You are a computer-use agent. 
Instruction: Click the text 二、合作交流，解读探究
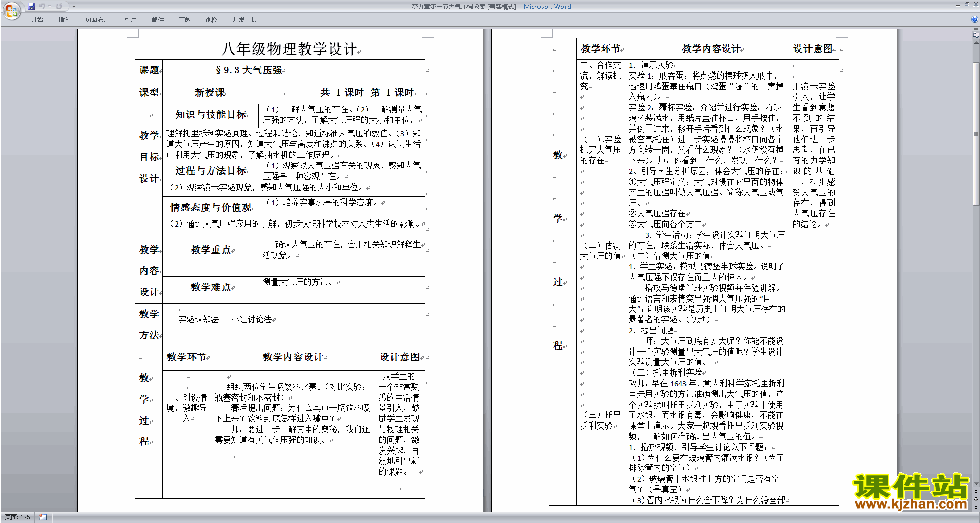[600, 76]
